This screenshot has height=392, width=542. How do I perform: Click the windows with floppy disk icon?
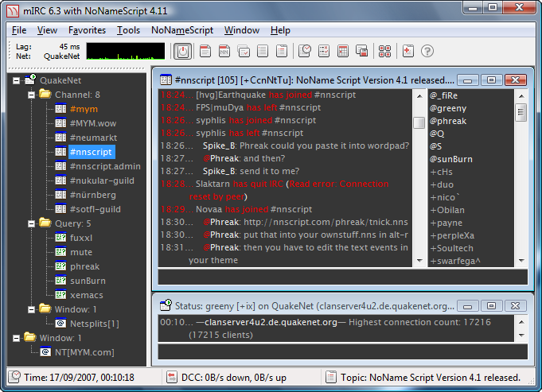(362, 51)
